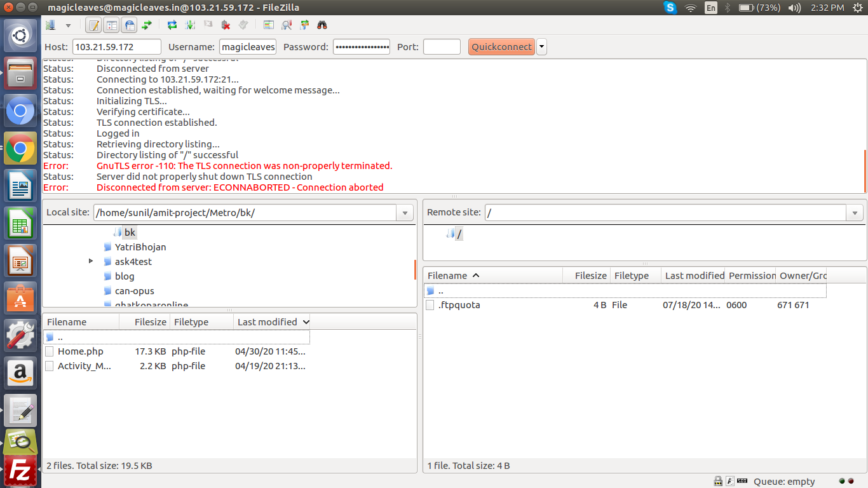Click the process transfer queue icon
This screenshot has width=868, height=488.
[x=190, y=25]
